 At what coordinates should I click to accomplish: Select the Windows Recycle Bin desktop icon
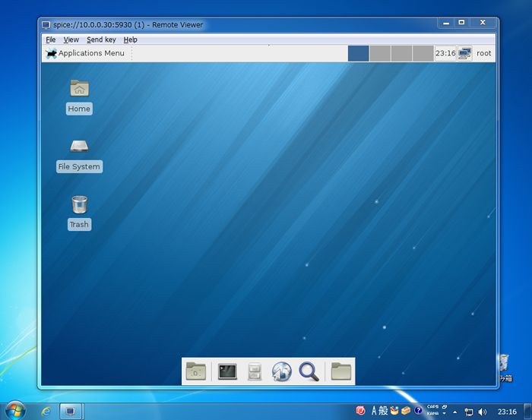tap(505, 368)
